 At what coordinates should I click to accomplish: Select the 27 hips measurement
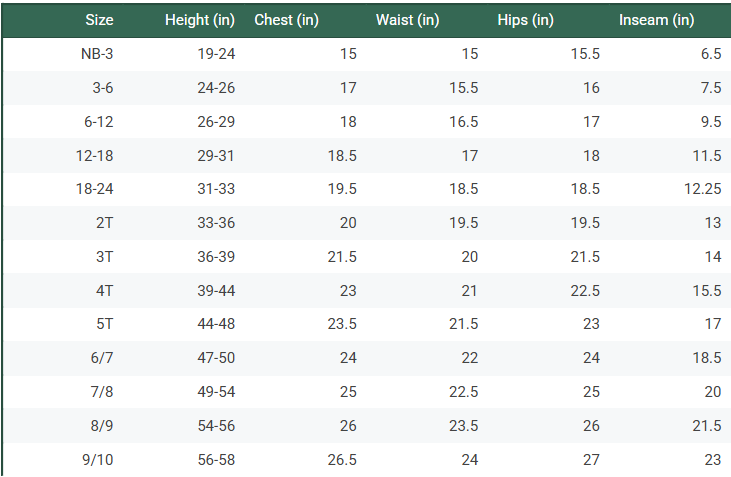[x=591, y=459]
